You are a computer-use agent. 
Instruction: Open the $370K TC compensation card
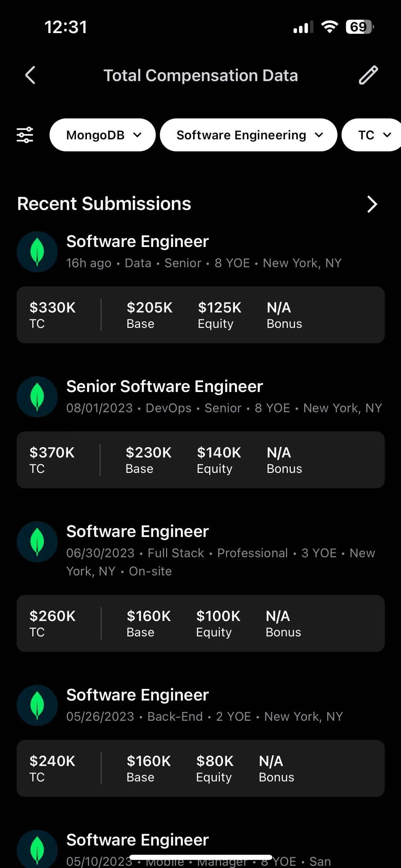click(200, 460)
